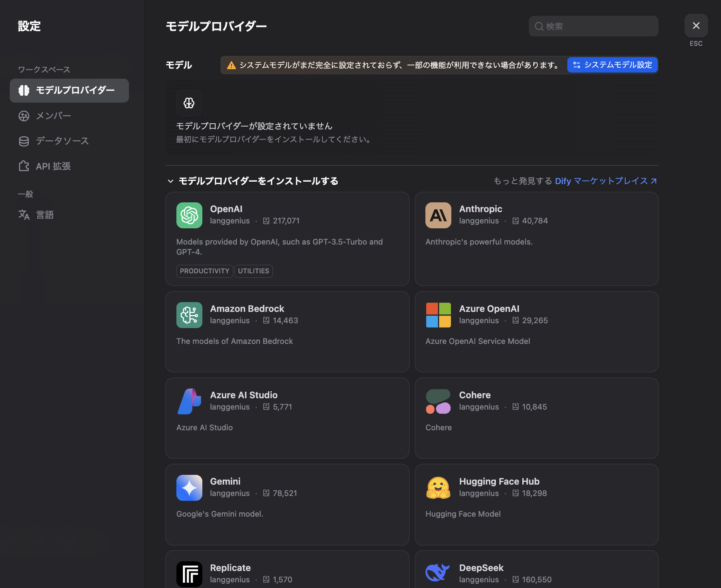This screenshot has width=721, height=588.
Task: Click the Azure OpenAI card title
Action: 489,309
